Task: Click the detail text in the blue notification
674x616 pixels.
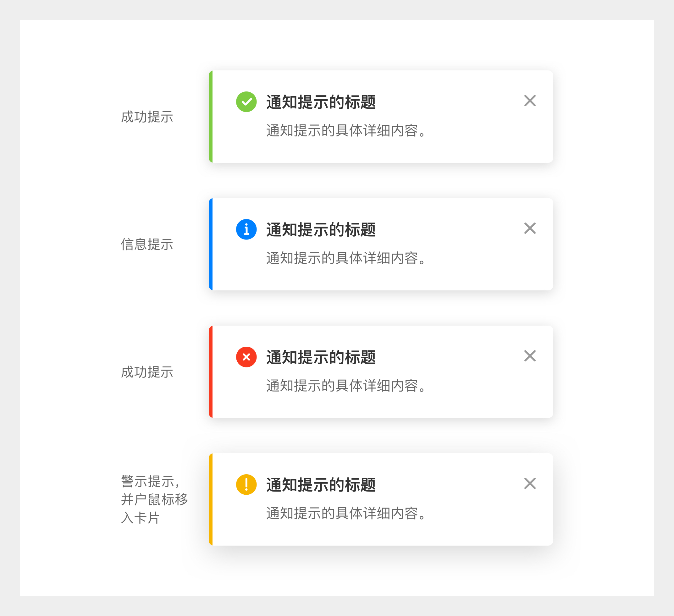Action: coord(346,258)
